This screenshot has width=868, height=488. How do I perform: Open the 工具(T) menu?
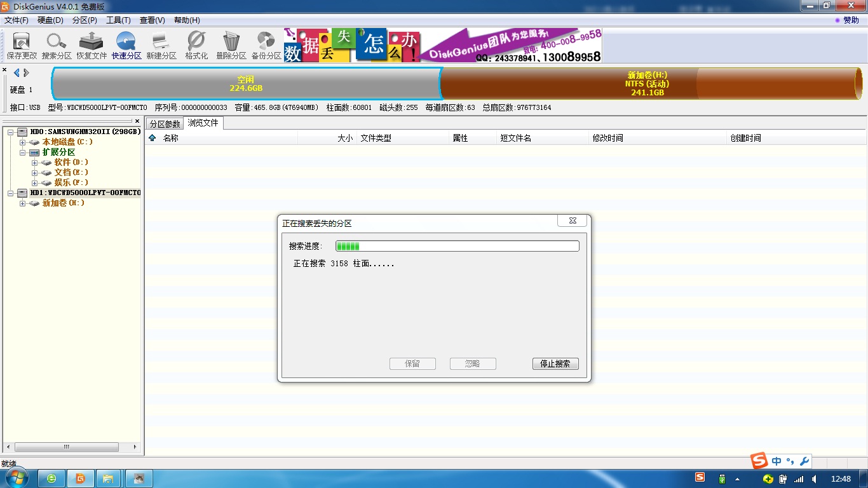click(x=118, y=20)
